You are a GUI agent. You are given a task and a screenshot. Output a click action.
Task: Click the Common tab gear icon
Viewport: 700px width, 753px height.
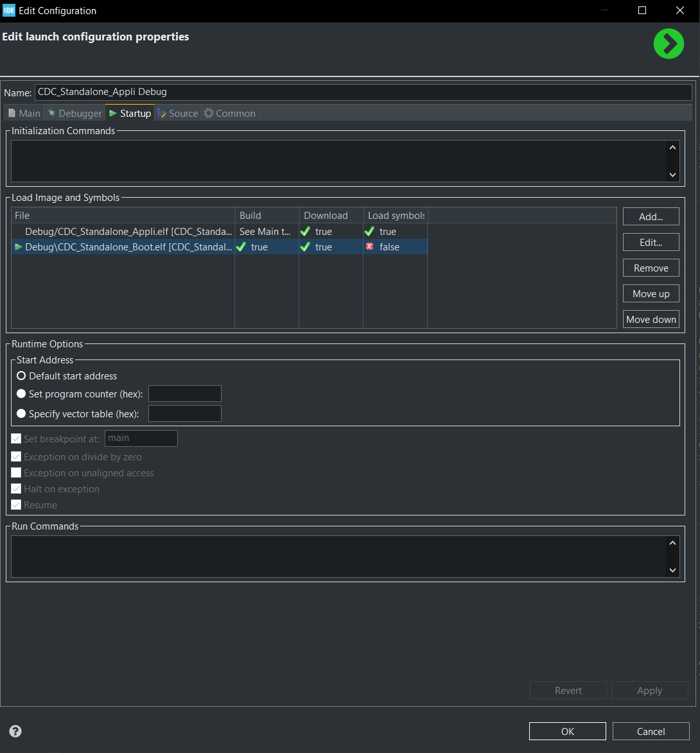209,113
